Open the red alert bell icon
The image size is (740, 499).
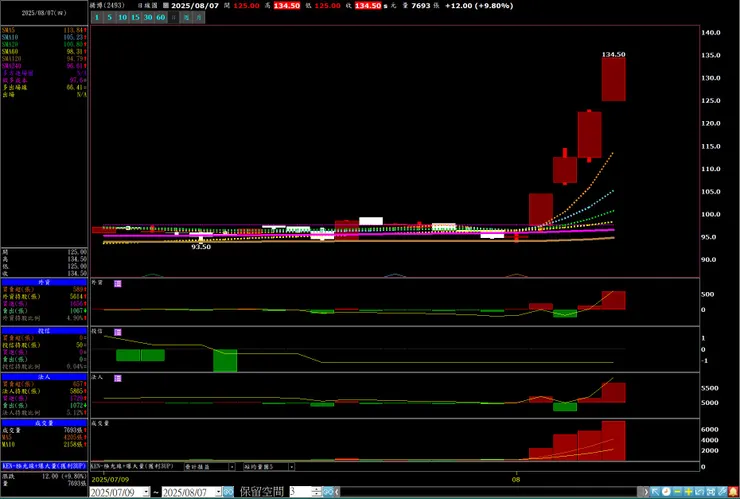point(733,491)
